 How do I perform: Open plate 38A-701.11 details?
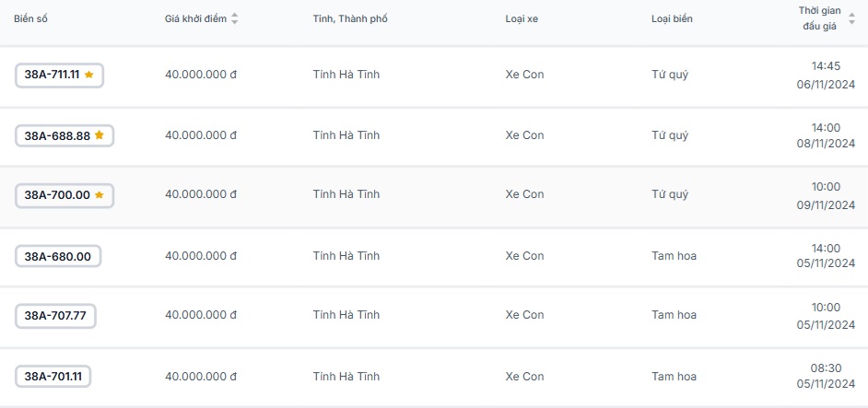pyautogui.click(x=53, y=376)
